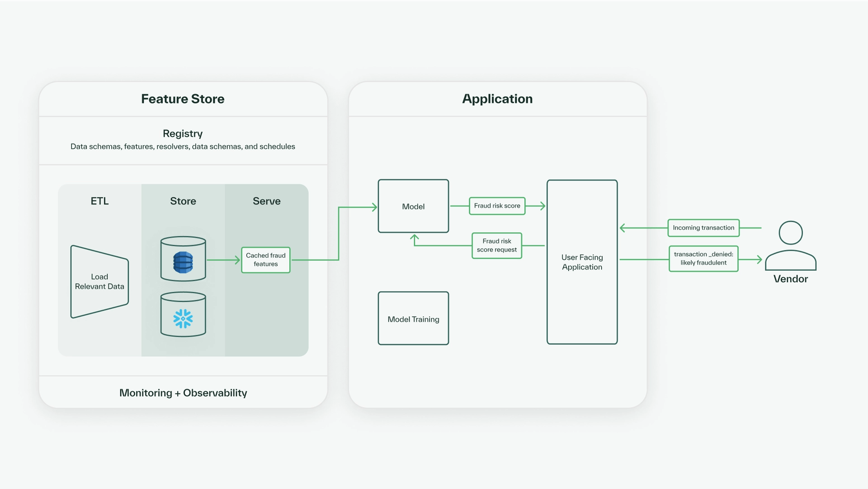Select the Model Training box
868x489 pixels.
[x=413, y=318]
